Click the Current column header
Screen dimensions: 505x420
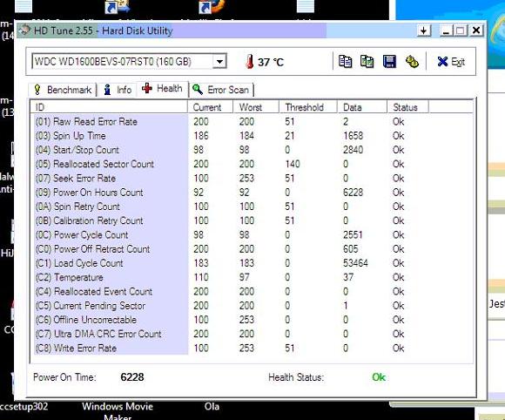(210, 107)
